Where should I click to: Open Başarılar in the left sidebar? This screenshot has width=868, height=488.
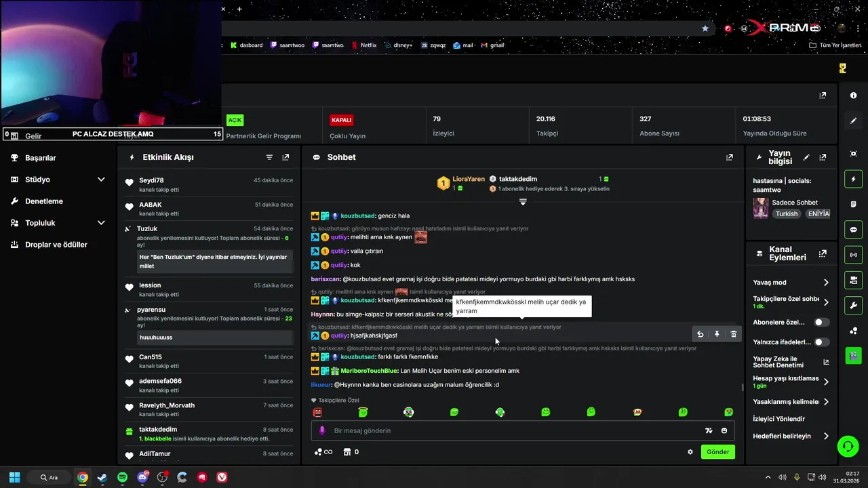[41, 158]
